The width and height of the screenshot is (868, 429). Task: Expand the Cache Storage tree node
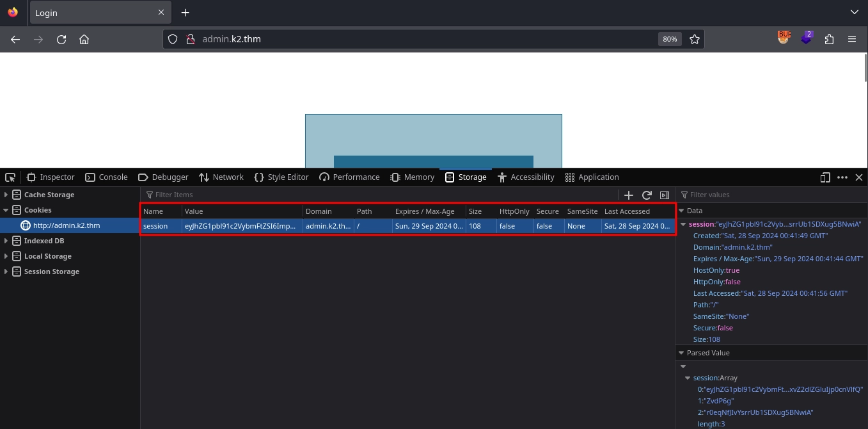click(6, 195)
